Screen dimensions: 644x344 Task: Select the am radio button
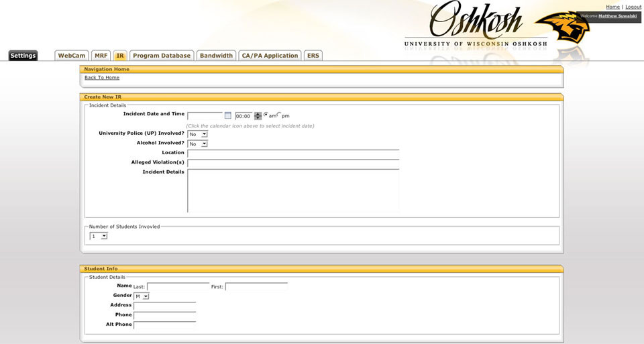coord(266,115)
